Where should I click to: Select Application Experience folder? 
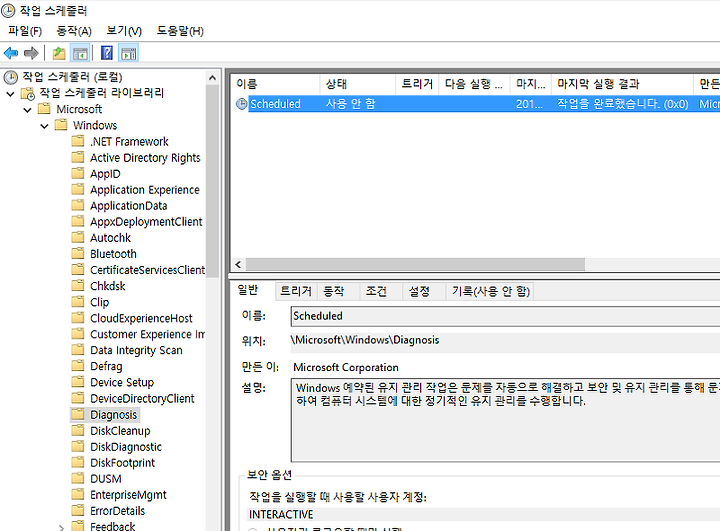[145, 190]
